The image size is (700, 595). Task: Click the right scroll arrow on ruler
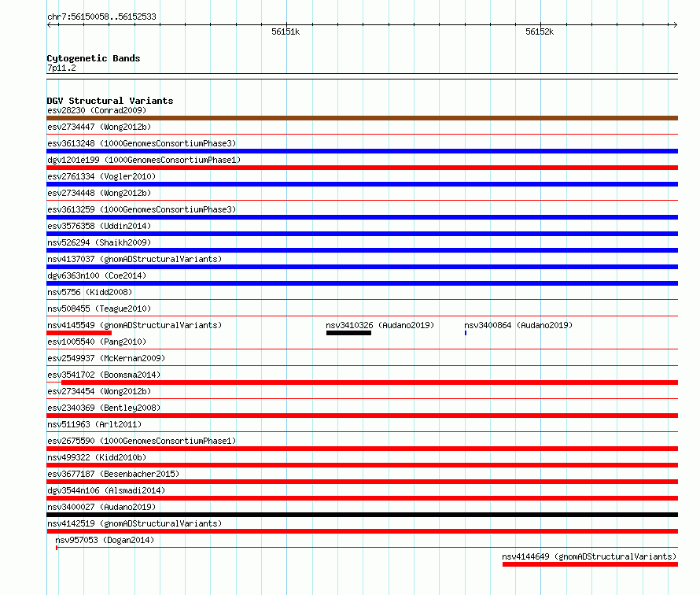pos(675,24)
